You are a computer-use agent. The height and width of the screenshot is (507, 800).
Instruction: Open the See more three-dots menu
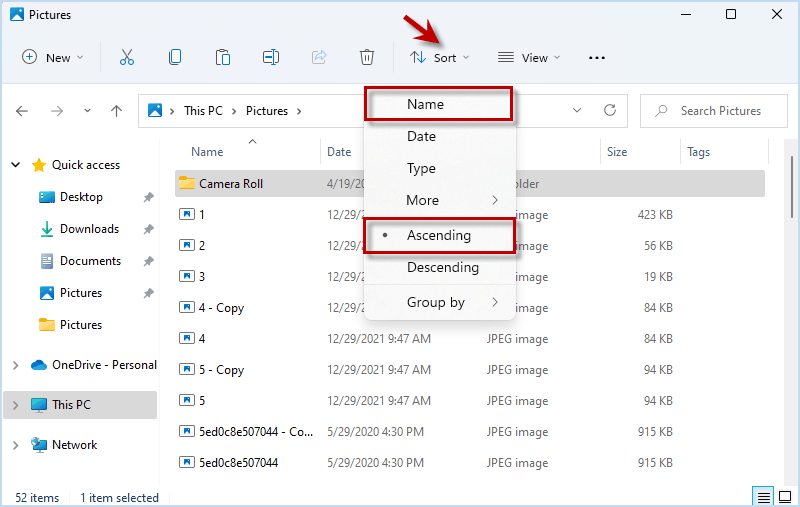[596, 58]
